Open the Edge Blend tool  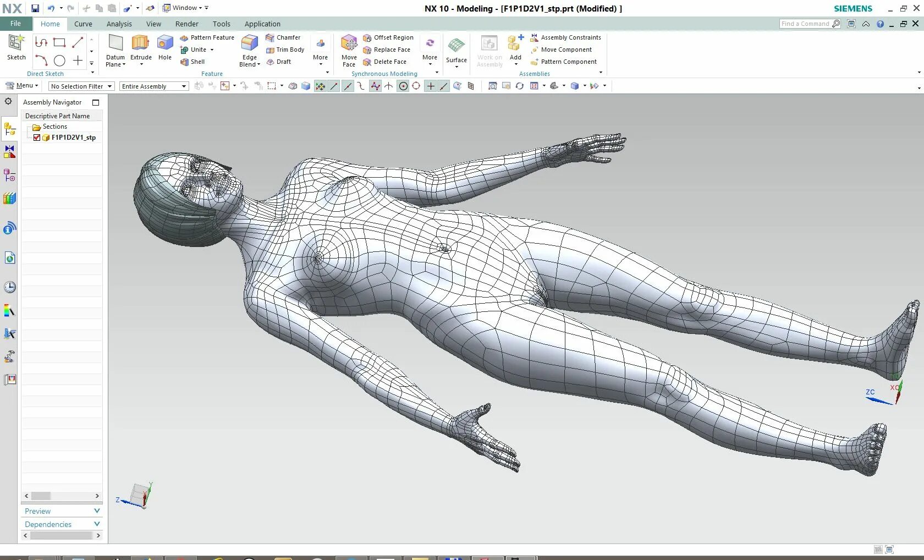point(250,51)
